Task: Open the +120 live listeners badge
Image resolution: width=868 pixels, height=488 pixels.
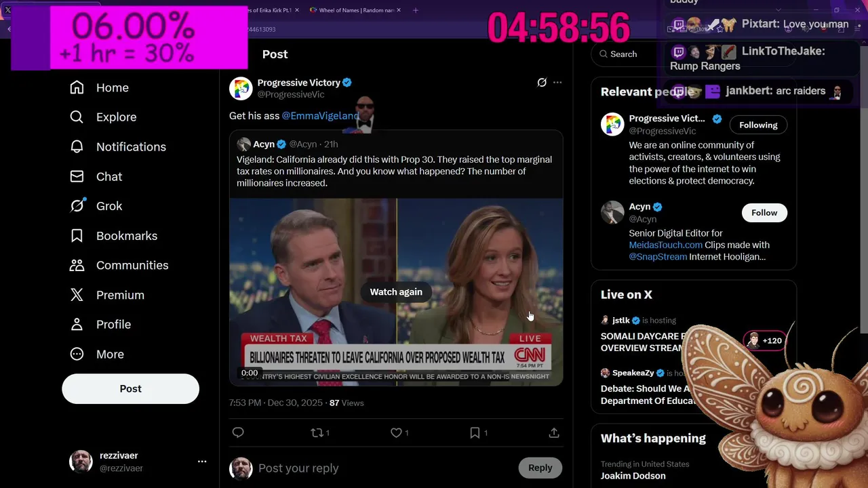Action: pyautogui.click(x=765, y=341)
